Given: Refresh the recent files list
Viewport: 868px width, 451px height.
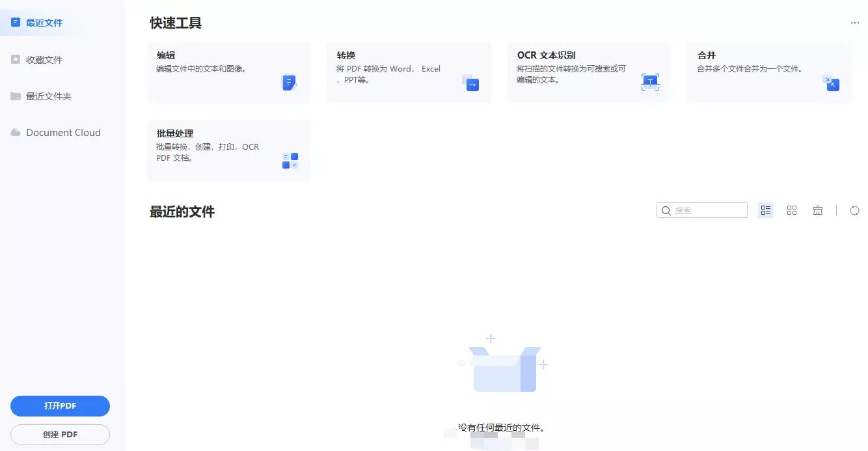Looking at the screenshot, I should point(854,210).
